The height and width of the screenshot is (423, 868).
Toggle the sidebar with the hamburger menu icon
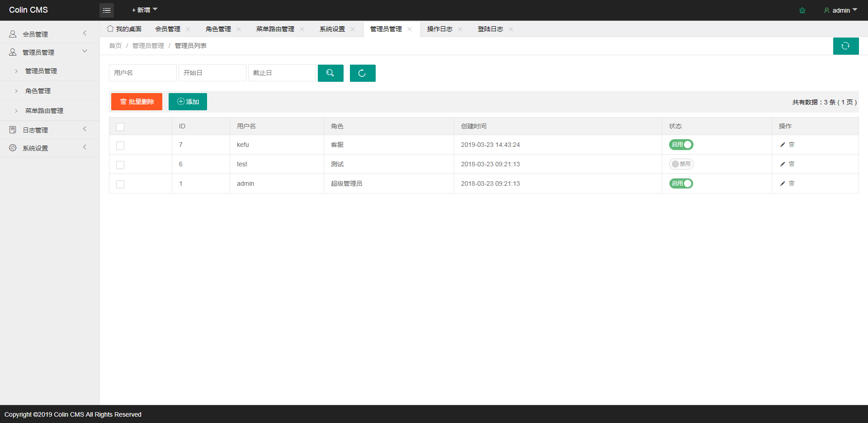coord(107,10)
